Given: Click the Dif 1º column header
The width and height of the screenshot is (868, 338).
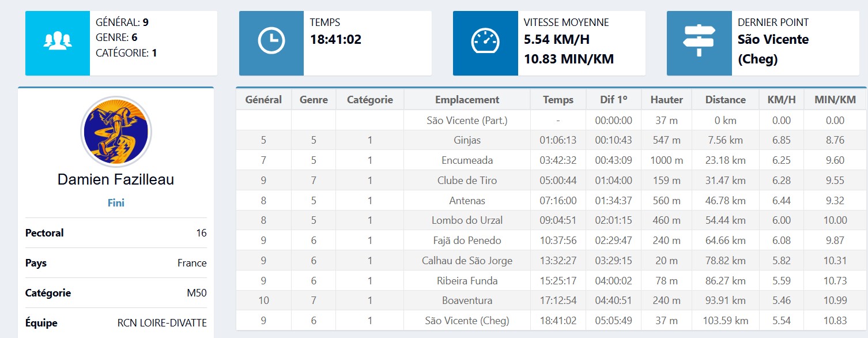Looking at the screenshot, I should point(613,100).
